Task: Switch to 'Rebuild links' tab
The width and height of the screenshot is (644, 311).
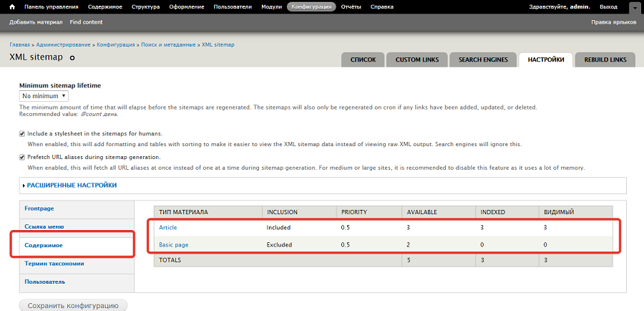Action: [x=605, y=59]
